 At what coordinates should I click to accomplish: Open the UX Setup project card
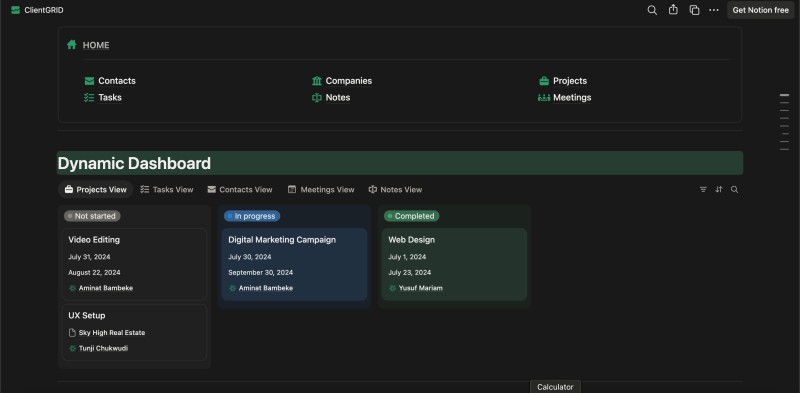(134, 332)
